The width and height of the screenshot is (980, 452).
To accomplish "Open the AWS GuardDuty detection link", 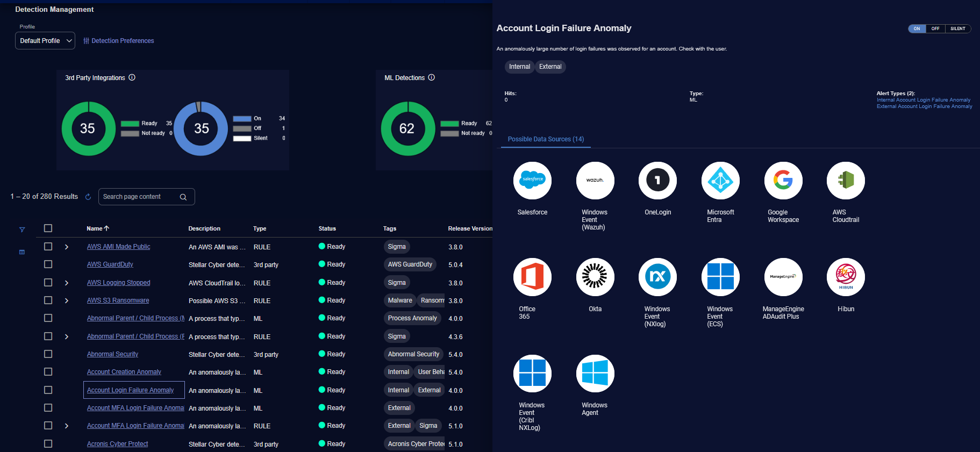I will (110, 264).
